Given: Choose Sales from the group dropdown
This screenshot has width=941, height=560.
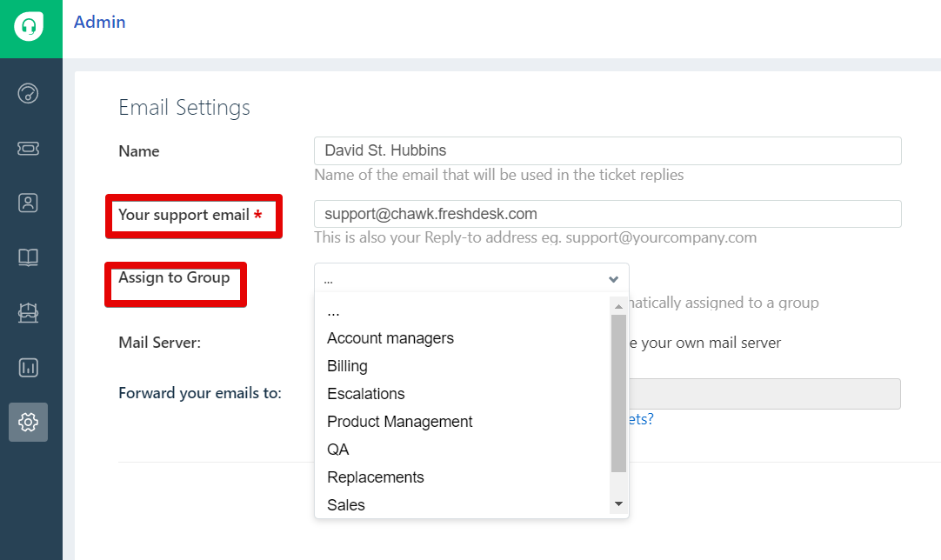Looking at the screenshot, I should (346, 505).
